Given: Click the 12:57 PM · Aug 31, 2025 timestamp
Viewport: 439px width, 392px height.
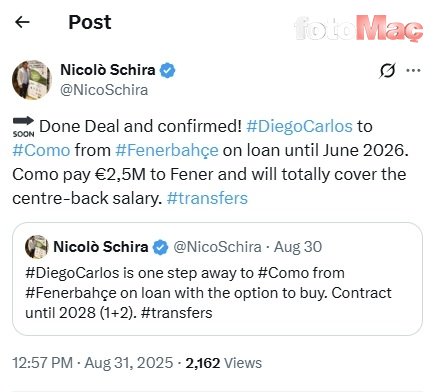Looking at the screenshot, I should tap(93, 363).
